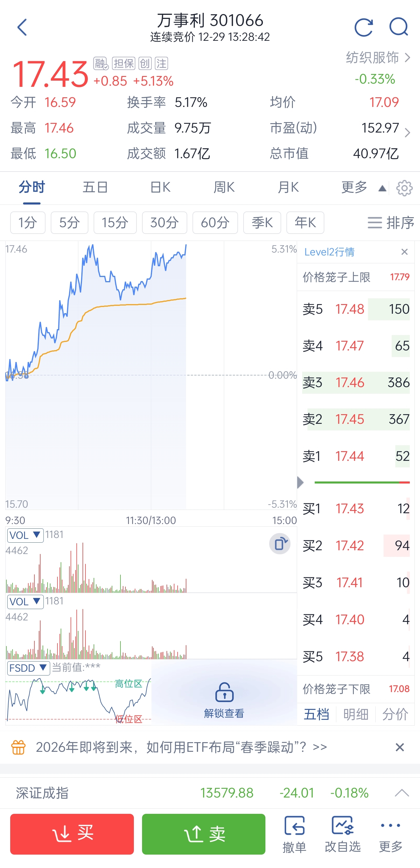Screen dimensions: 420x868
Task: Switch to the 明细 tab
Action: tap(356, 714)
